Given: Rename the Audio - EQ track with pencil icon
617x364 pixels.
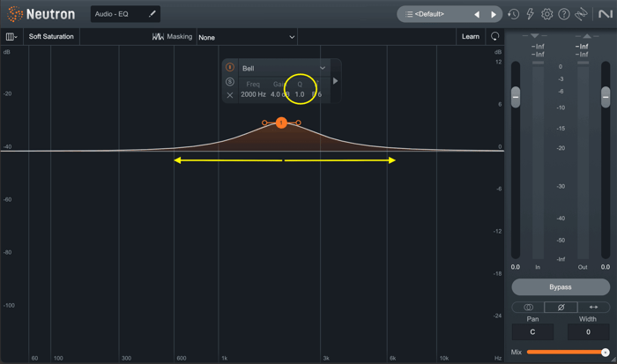Looking at the screenshot, I should 152,14.
